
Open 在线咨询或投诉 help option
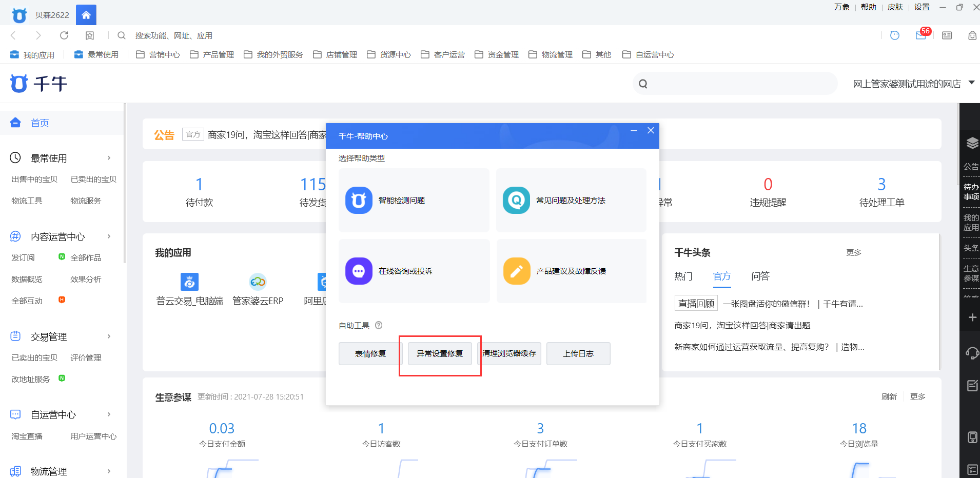tap(414, 271)
